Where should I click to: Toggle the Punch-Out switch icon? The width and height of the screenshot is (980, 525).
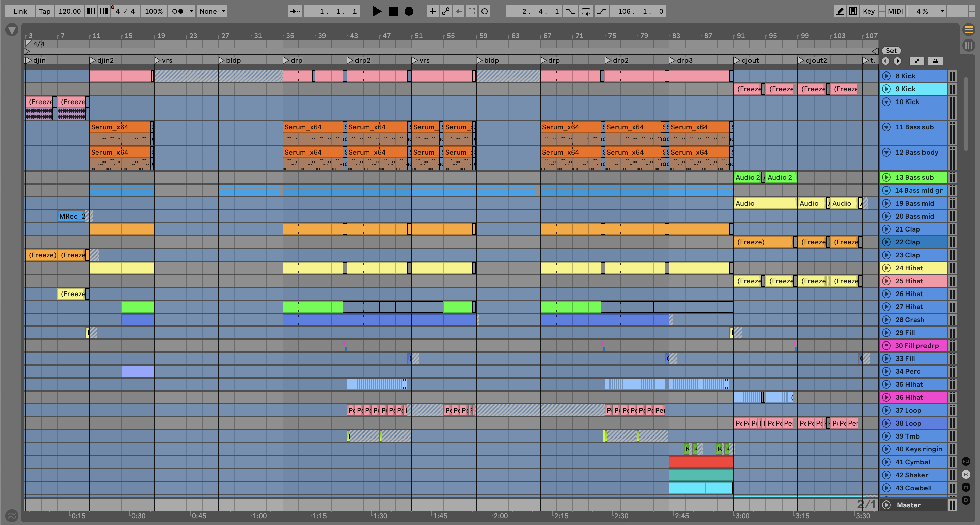click(x=601, y=11)
